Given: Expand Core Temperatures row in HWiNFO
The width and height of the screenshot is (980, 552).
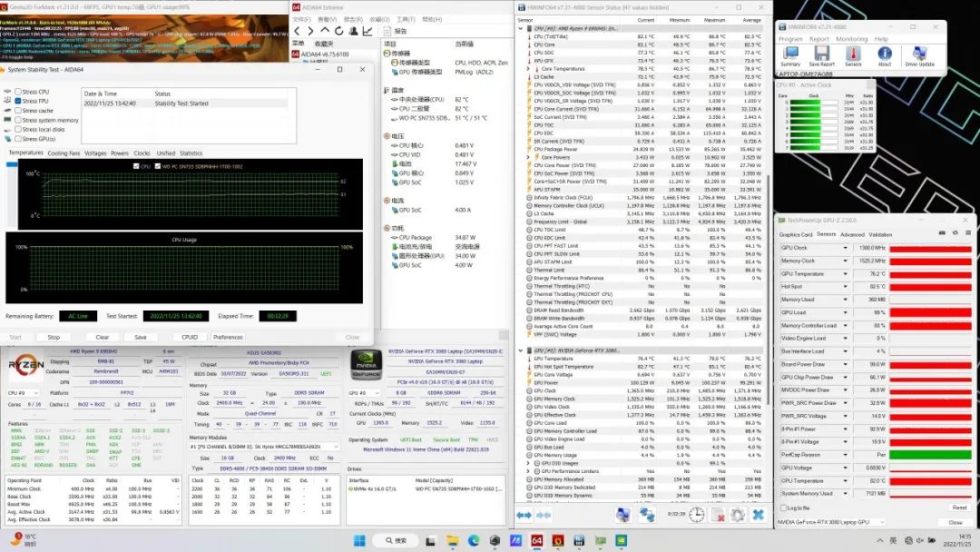Looking at the screenshot, I should [529, 69].
